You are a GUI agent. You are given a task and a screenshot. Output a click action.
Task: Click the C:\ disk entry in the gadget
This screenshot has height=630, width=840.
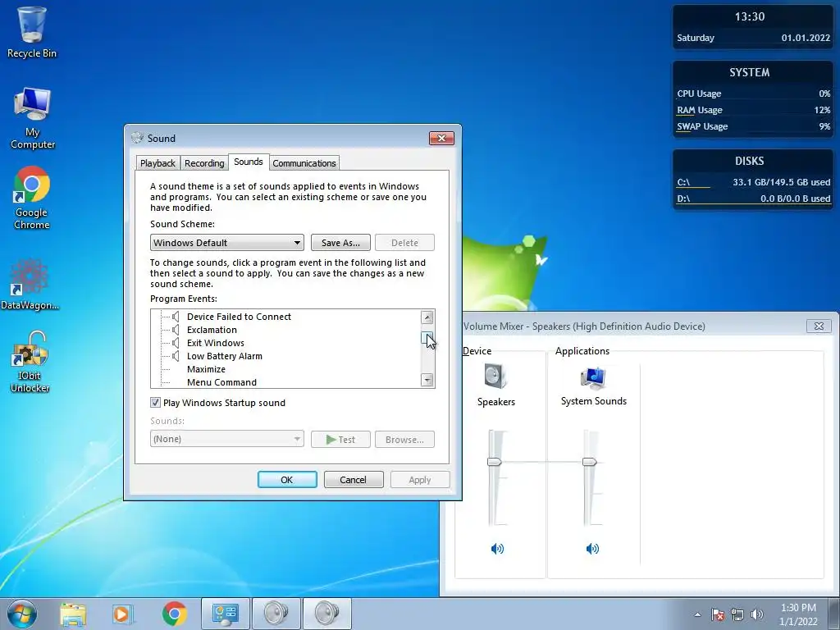point(753,182)
